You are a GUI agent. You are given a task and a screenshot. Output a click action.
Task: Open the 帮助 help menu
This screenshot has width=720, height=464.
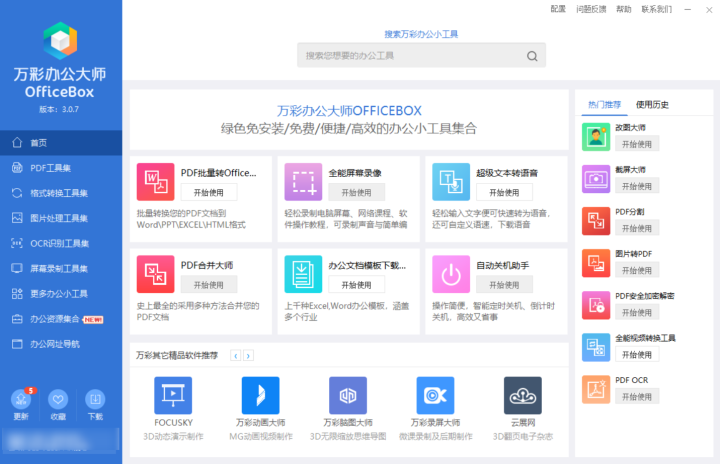[624, 9]
